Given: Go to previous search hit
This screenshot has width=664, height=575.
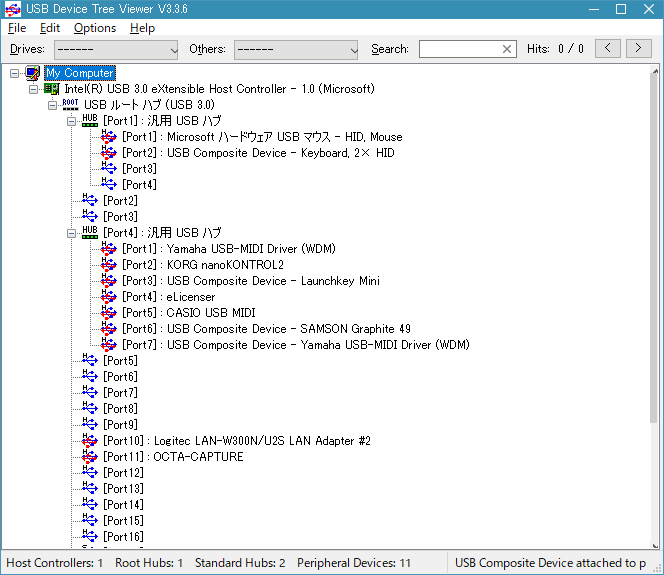Looking at the screenshot, I should 608,48.
